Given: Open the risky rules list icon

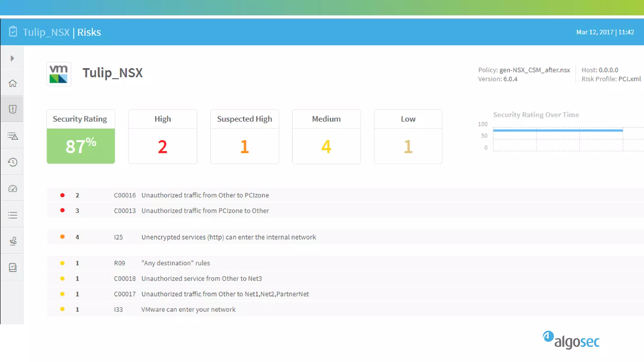Looking at the screenshot, I should pyautogui.click(x=13, y=136).
